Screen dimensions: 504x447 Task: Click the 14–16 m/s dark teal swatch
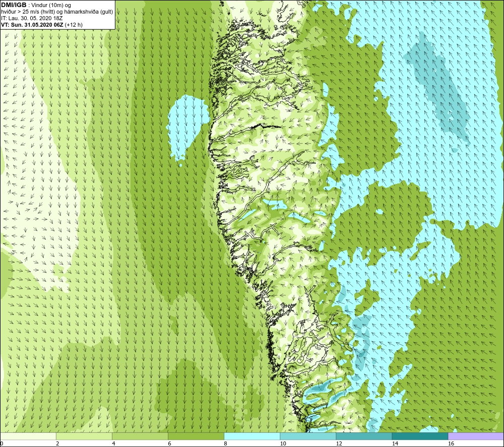point(419,436)
